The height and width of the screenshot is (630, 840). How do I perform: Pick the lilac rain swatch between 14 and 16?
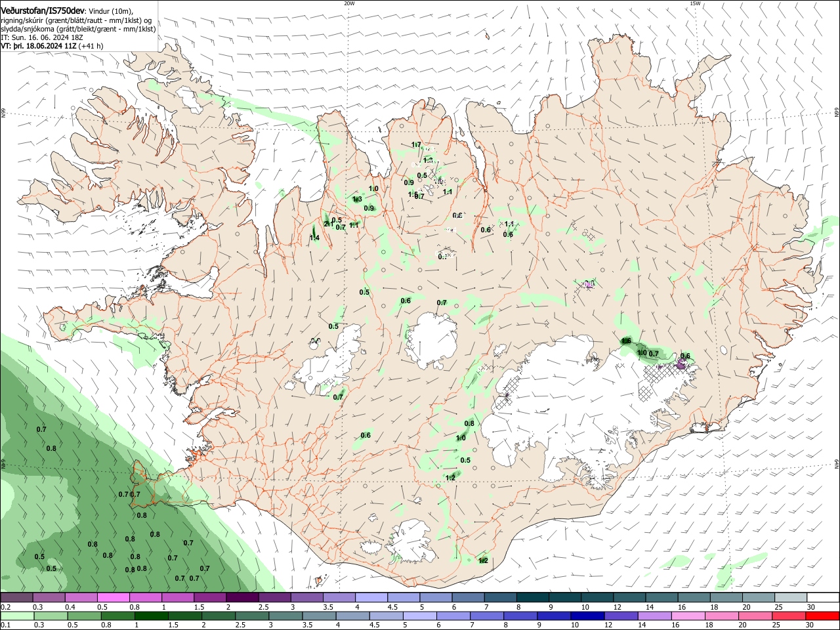(655, 616)
